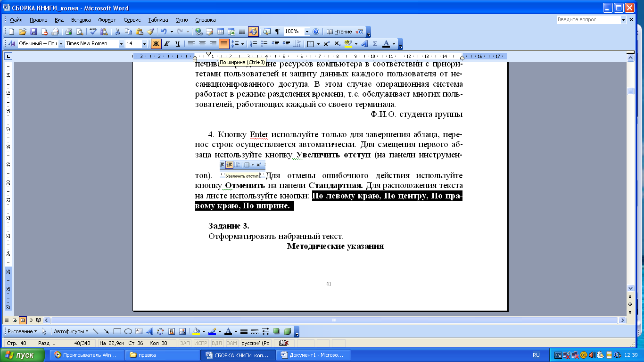Run the ABC spelling check
This screenshot has width=644, height=362.
point(93,32)
